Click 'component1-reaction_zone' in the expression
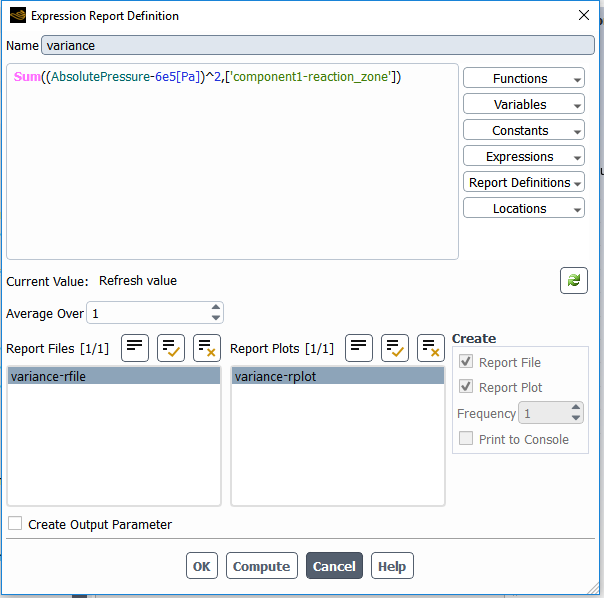The height and width of the screenshot is (598, 604). pos(310,77)
